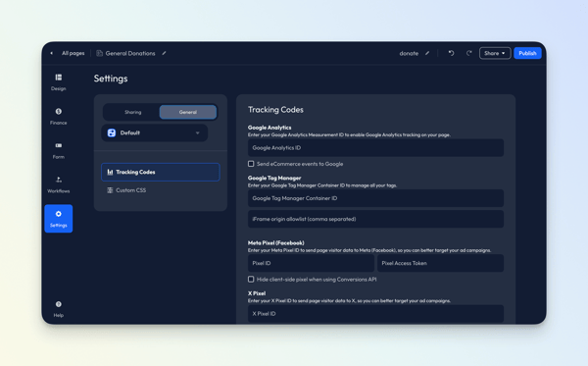Go back to All pages

point(73,53)
